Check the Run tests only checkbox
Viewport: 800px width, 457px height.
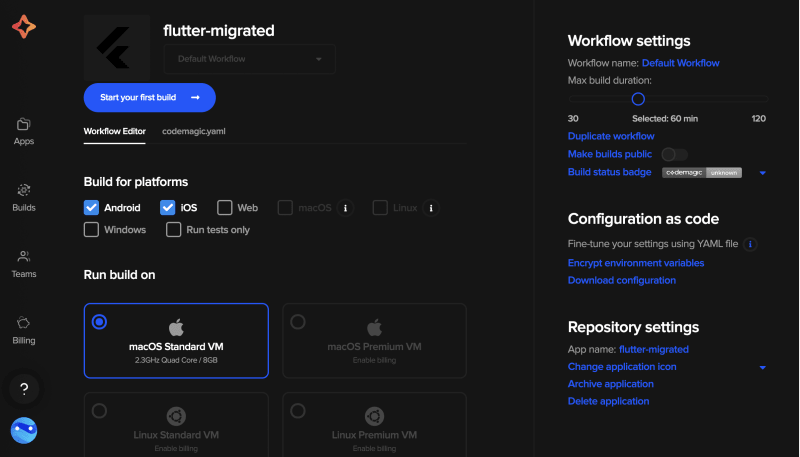173,230
